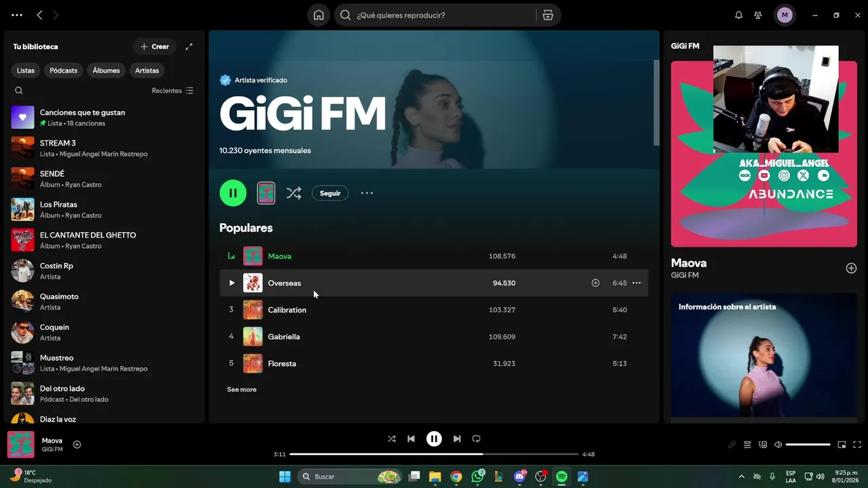Open Costin Rp artist
The height and width of the screenshot is (488, 868).
point(104,270)
